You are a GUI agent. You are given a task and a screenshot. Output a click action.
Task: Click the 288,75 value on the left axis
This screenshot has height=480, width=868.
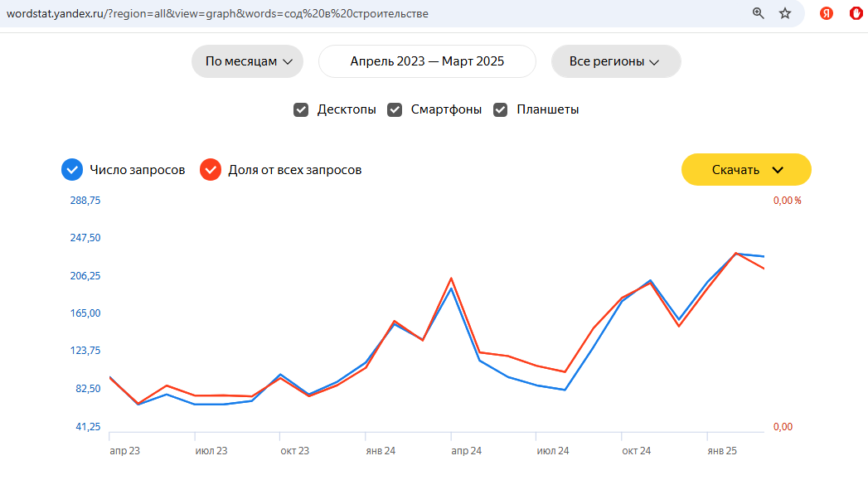tap(85, 201)
